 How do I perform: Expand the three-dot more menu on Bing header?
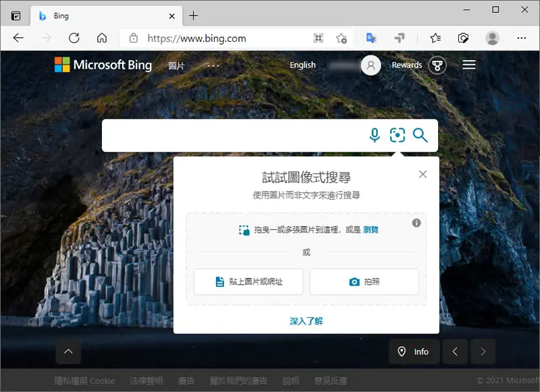(213, 65)
